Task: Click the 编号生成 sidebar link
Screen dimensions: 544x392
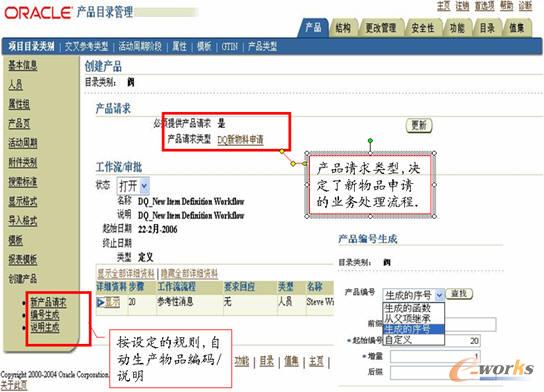Action: [x=45, y=315]
